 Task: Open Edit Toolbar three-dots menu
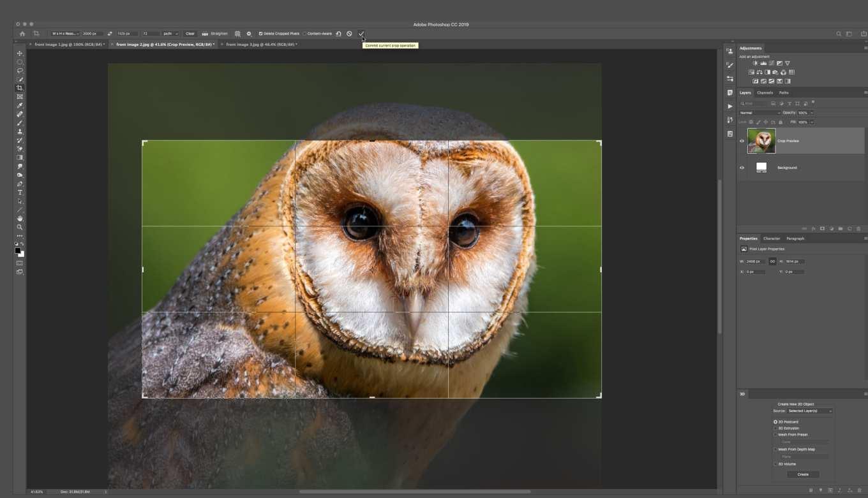pos(20,236)
